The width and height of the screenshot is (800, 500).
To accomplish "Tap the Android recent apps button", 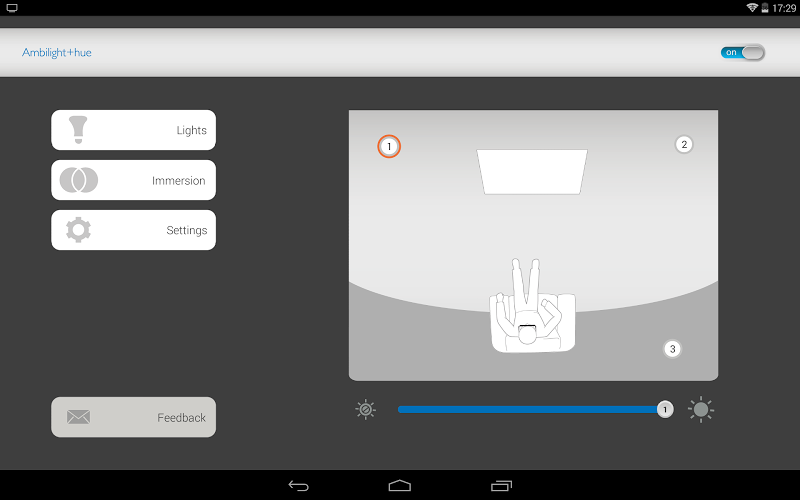I will click(501, 485).
